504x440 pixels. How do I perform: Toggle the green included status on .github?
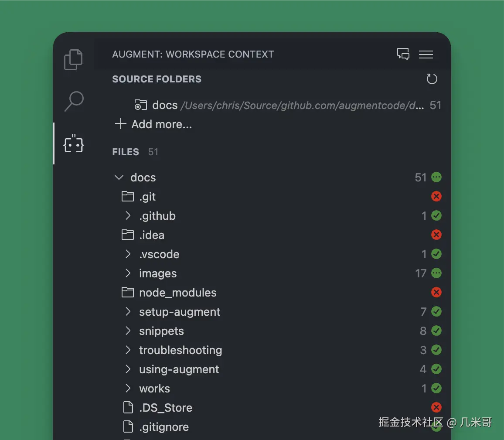click(x=436, y=216)
